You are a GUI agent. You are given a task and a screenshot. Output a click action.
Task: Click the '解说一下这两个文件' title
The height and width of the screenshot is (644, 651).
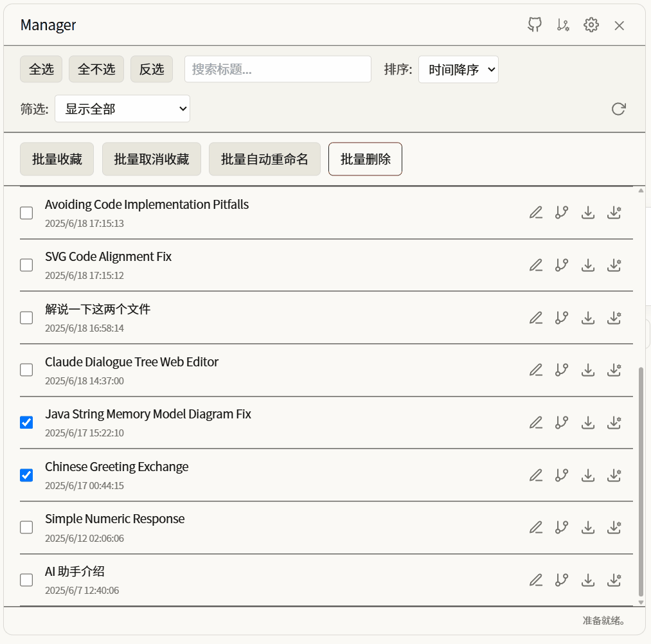tap(98, 309)
